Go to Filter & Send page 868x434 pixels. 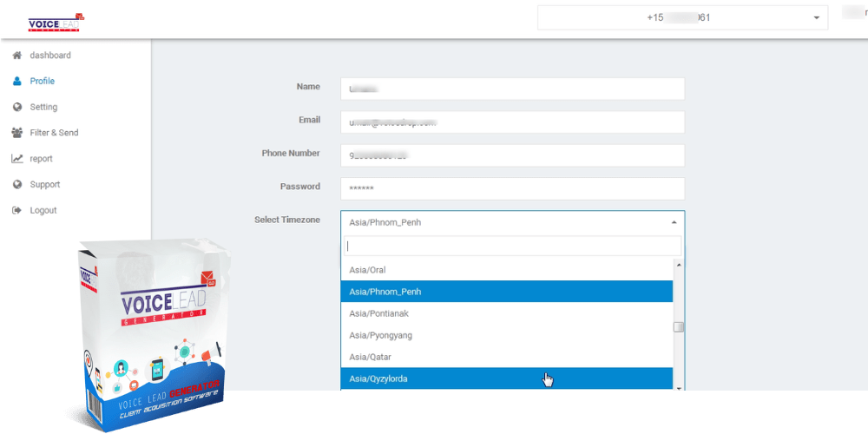(54, 133)
